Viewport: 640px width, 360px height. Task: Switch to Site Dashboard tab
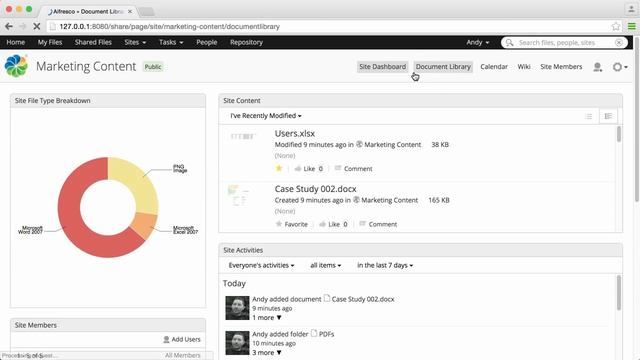382,67
